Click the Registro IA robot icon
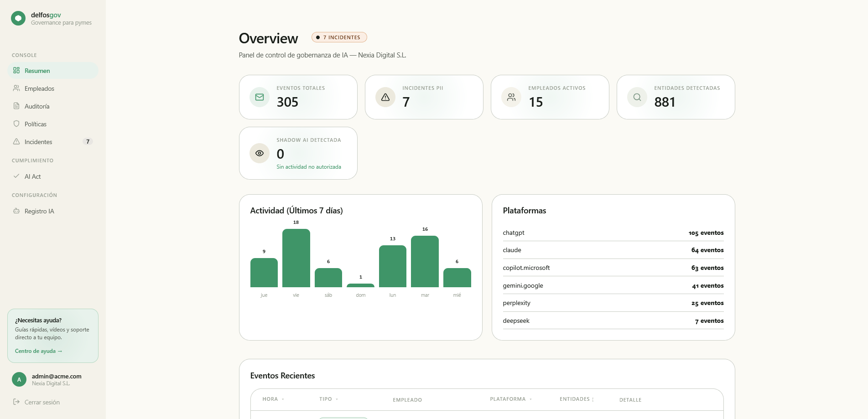868x419 pixels. point(16,211)
